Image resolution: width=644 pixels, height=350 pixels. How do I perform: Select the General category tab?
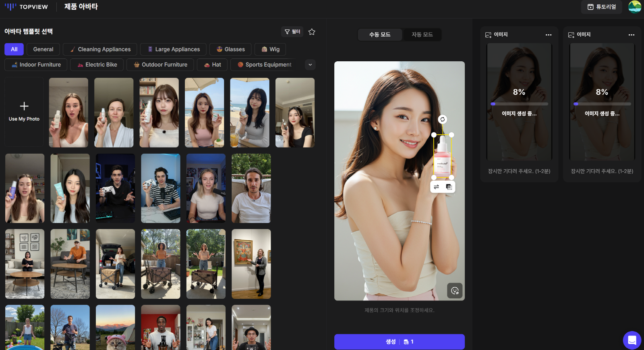click(x=43, y=49)
